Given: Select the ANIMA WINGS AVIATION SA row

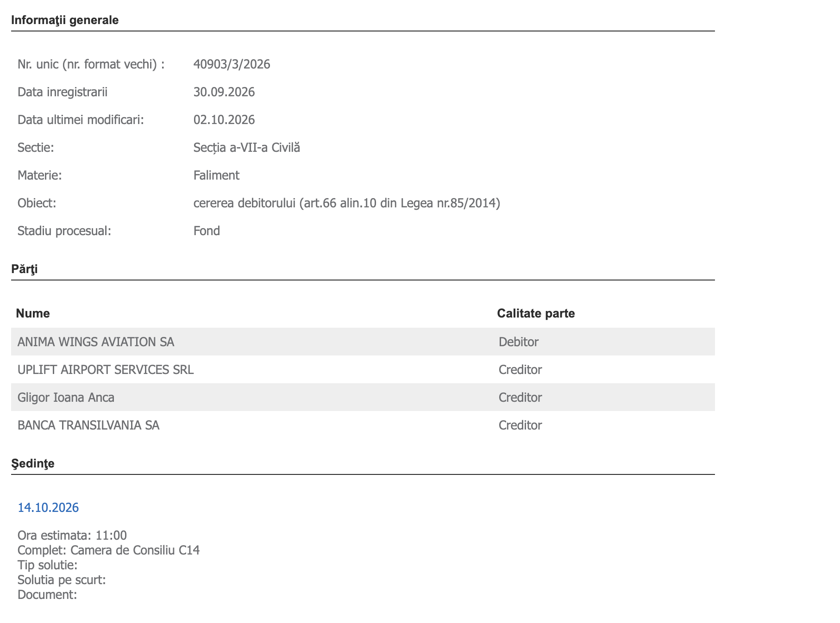Looking at the screenshot, I should click(363, 342).
